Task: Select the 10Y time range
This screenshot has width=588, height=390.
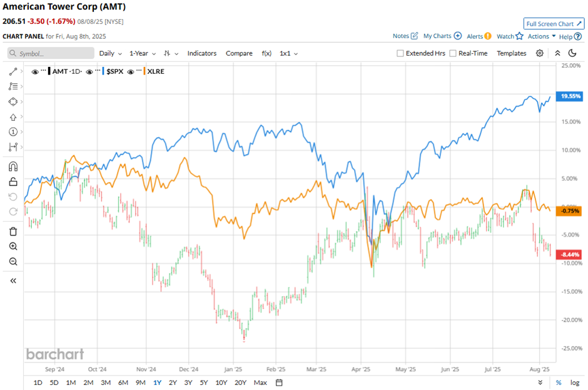Action: coord(221,382)
